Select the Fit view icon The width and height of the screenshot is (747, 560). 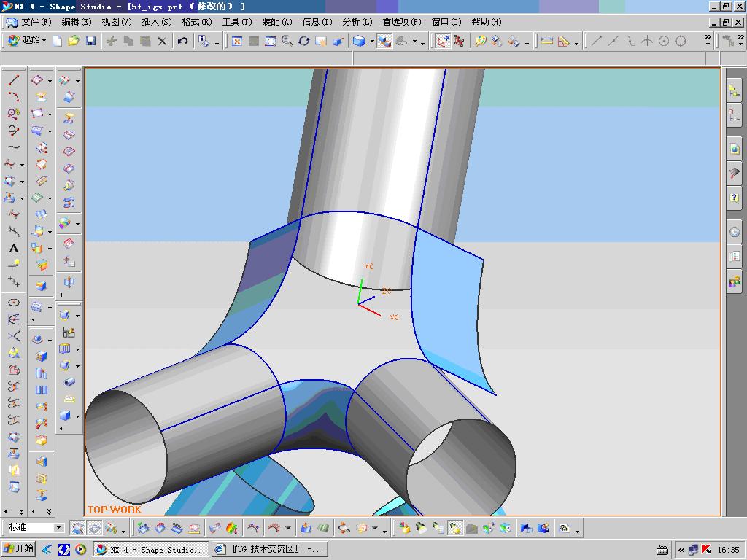coord(237,41)
